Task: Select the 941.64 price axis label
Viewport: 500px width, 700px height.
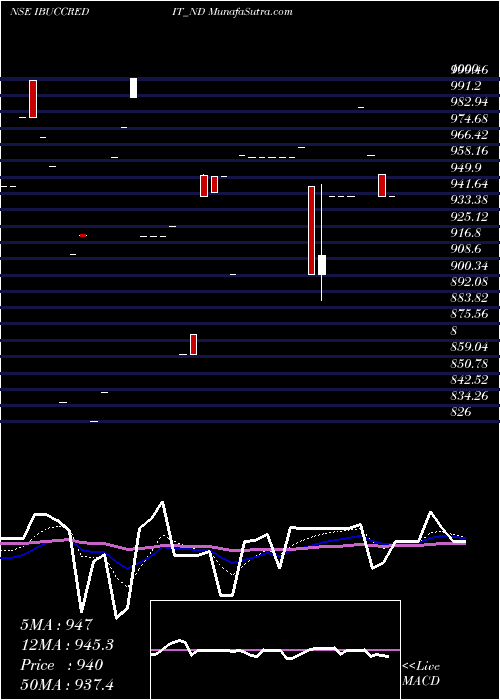Action: pos(469,184)
